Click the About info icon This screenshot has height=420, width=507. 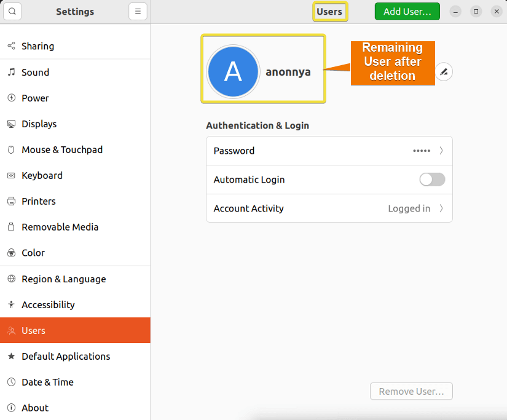(x=11, y=408)
